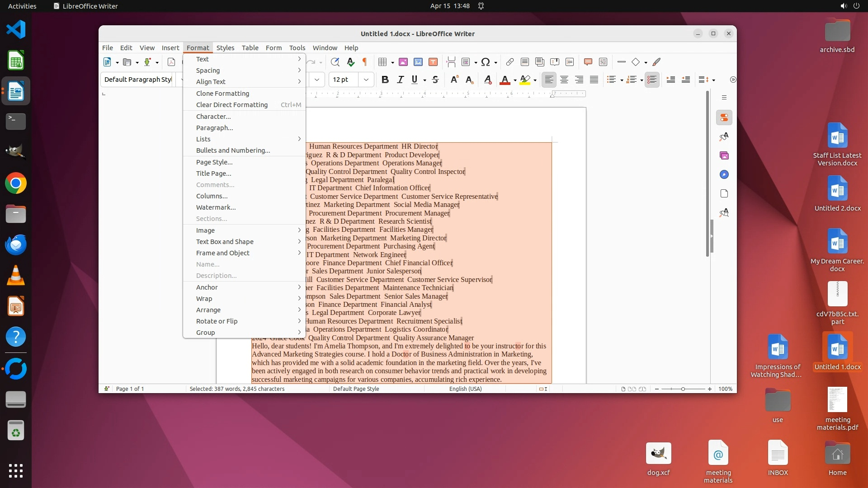The image size is (868, 488).
Task: Choose Clear Direct Formatting menu entry
Action: [232, 105]
